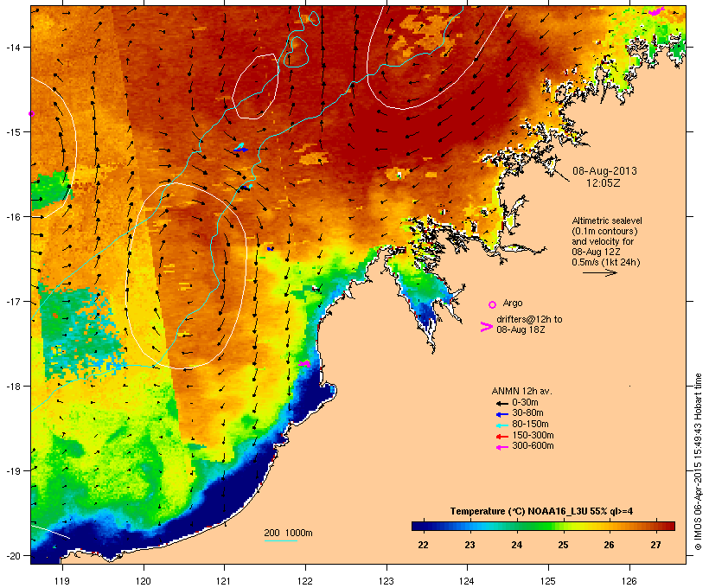Click the black 0-30m legend arrow
Viewport: 709px width, 588px height.
[501, 403]
